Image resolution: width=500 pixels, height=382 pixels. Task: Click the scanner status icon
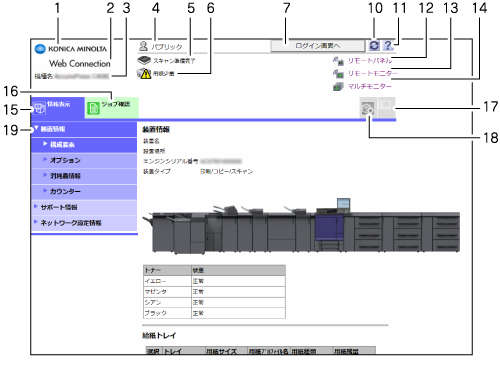[x=144, y=60]
